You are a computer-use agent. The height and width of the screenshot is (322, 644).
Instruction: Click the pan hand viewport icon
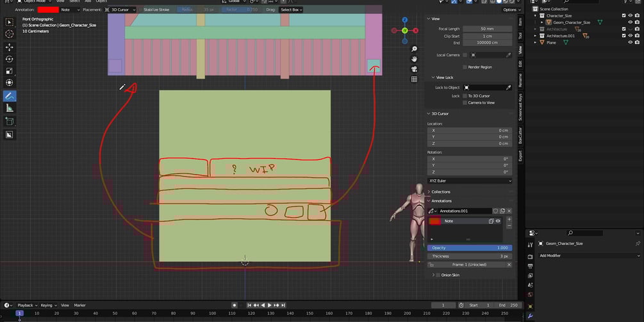[414, 59]
